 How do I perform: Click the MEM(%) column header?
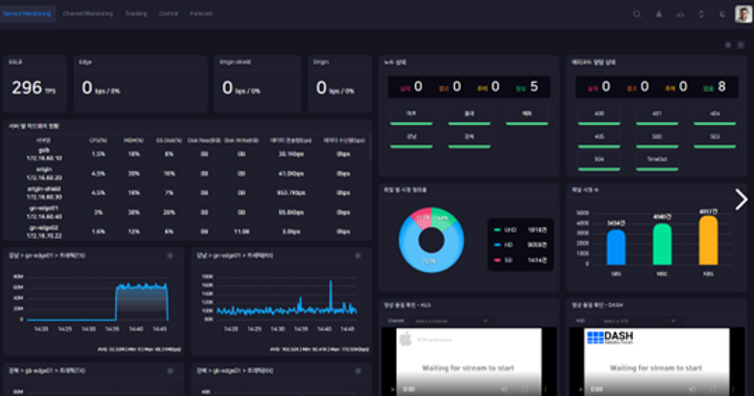click(134, 140)
